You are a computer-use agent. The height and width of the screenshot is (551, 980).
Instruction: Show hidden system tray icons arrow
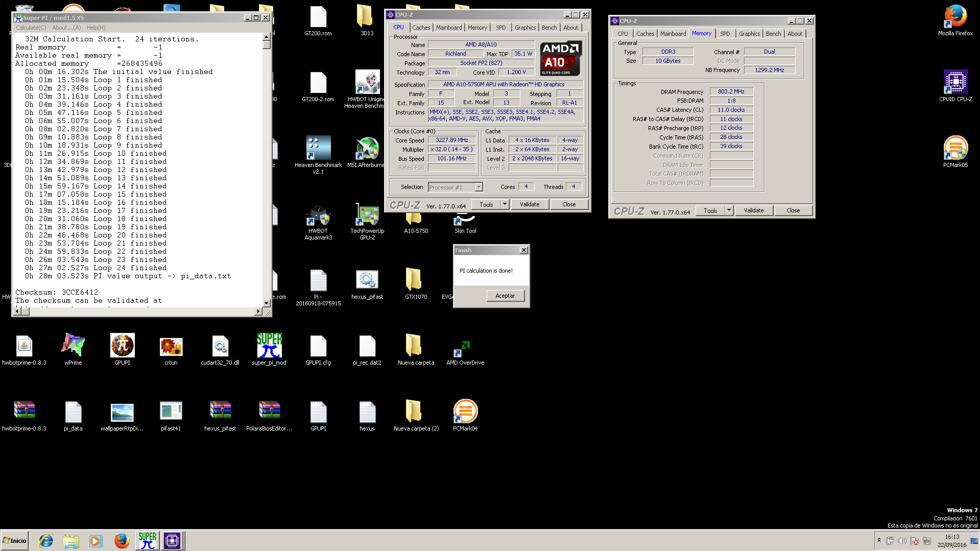(879, 540)
